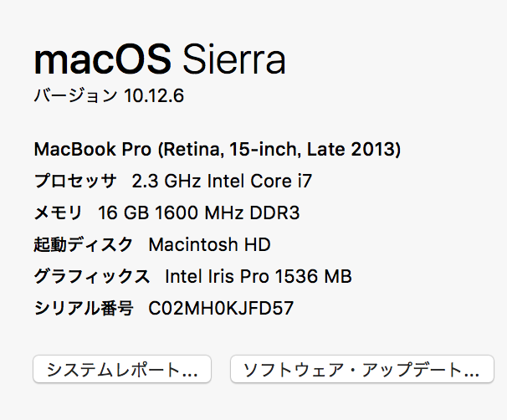
Task: Click the バージョン label
Action: (x=74, y=96)
